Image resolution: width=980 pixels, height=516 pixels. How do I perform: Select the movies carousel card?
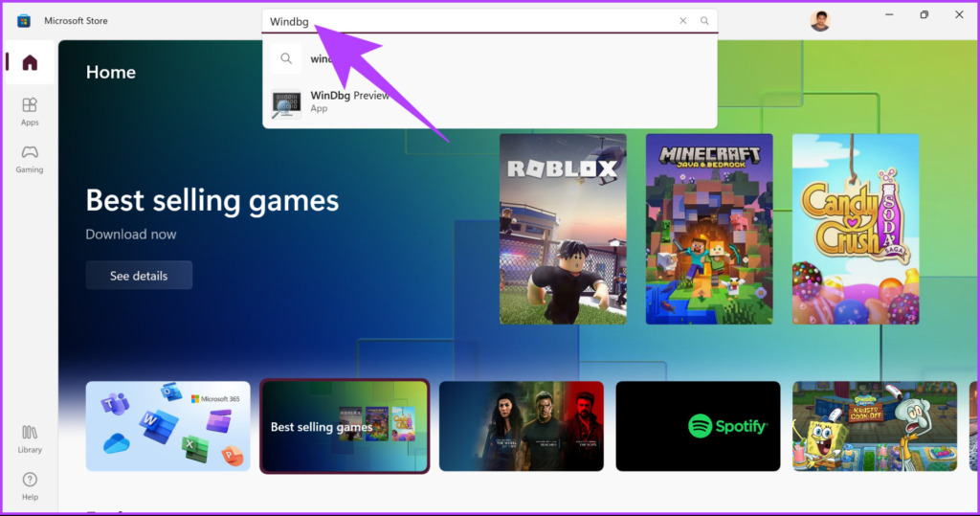coord(522,426)
